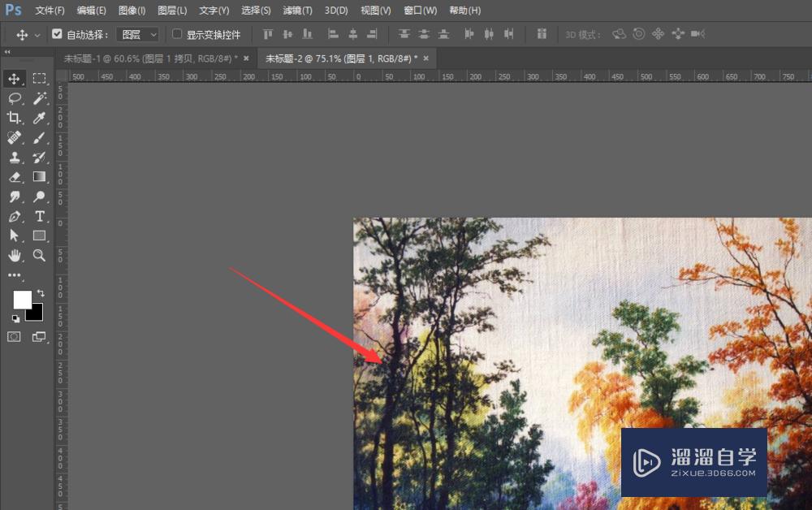Open the 图像(I) menu
Screen dimensions: 812x510
click(132, 11)
